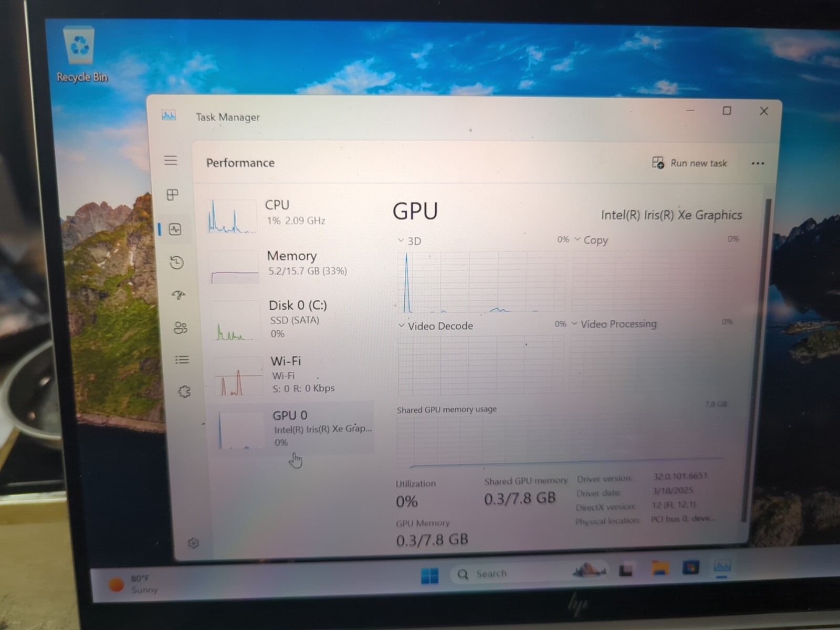Select the Performance page icon in sidebar

pos(175,229)
